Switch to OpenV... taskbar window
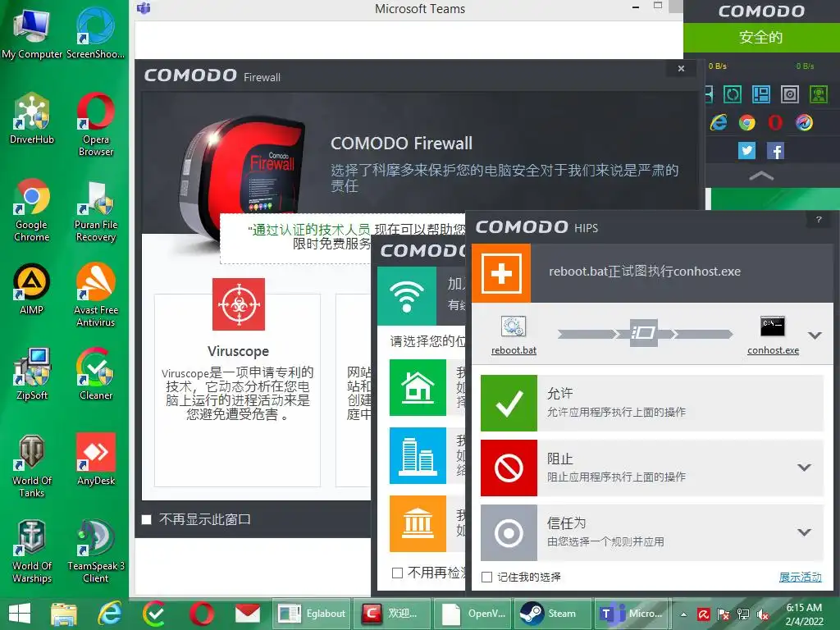This screenshot has width=840, height=630. 473,614
